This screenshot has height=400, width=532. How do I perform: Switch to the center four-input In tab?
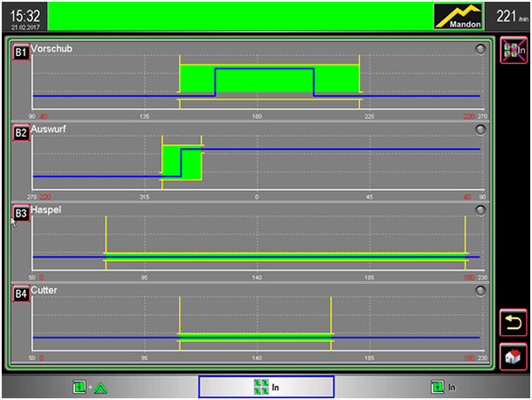pyautogui.click(x=266, y=387)
